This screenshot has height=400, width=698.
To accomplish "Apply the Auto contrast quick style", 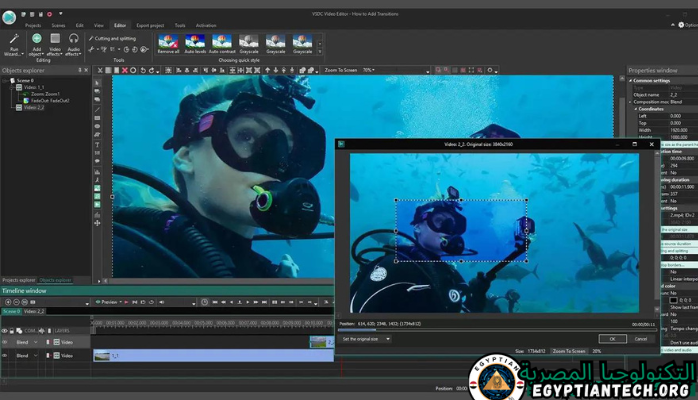I will [221, 41].
